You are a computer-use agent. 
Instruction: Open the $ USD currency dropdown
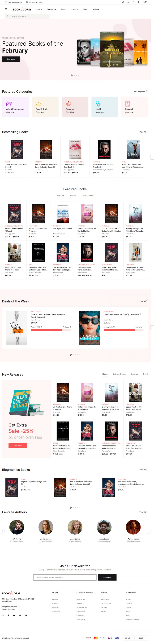click(142, 638)
